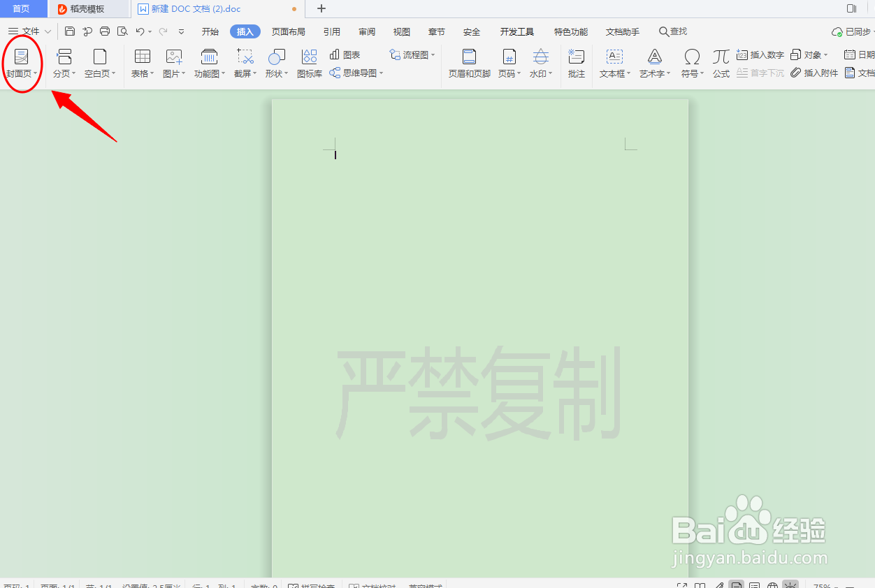
Task: Insert an 对象 object
Action: point(809,54)
